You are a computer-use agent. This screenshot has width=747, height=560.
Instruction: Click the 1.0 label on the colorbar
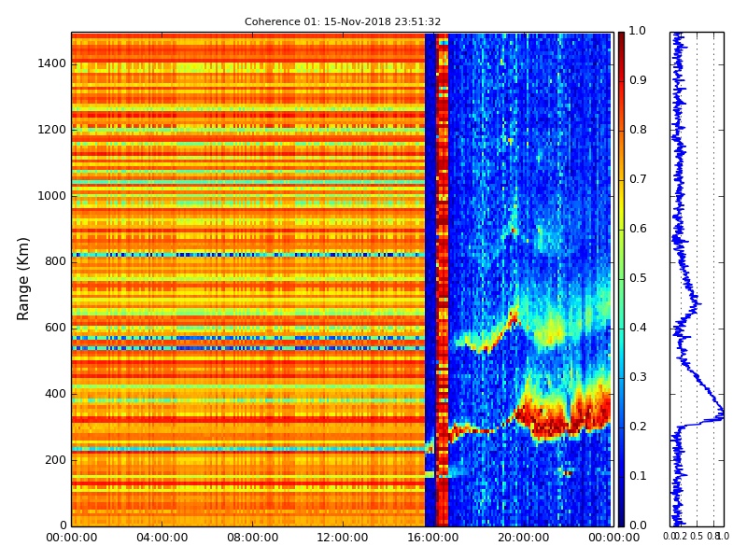(x=637, y=31)
